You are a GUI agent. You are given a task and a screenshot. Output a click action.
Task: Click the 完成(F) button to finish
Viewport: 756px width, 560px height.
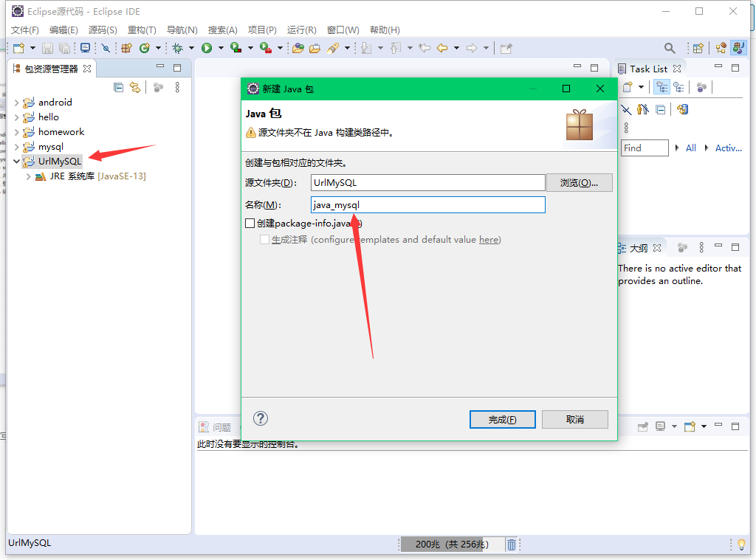pyautogui.click(x=502, y=418)
